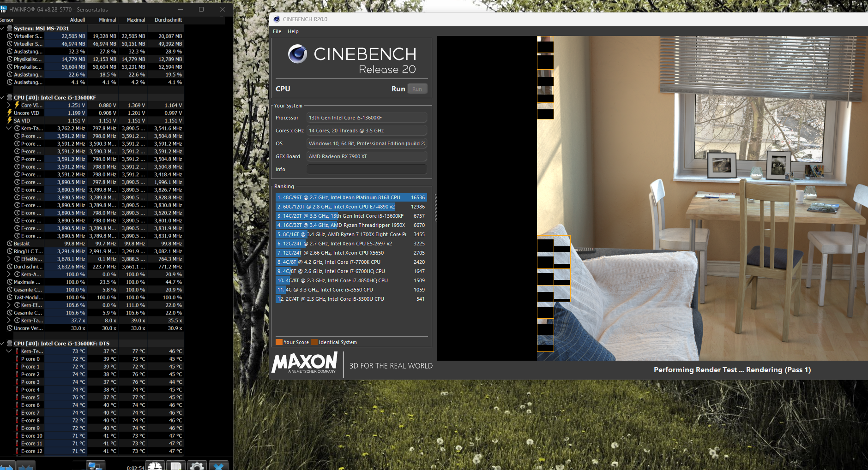Click the thermometer icon beside E-core 12
This screenshot has width=868, height=470.
[x=17, y=451]
